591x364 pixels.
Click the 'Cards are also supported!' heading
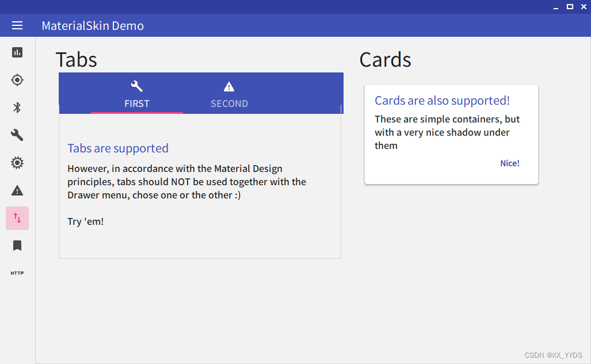(x=442, y=101)
